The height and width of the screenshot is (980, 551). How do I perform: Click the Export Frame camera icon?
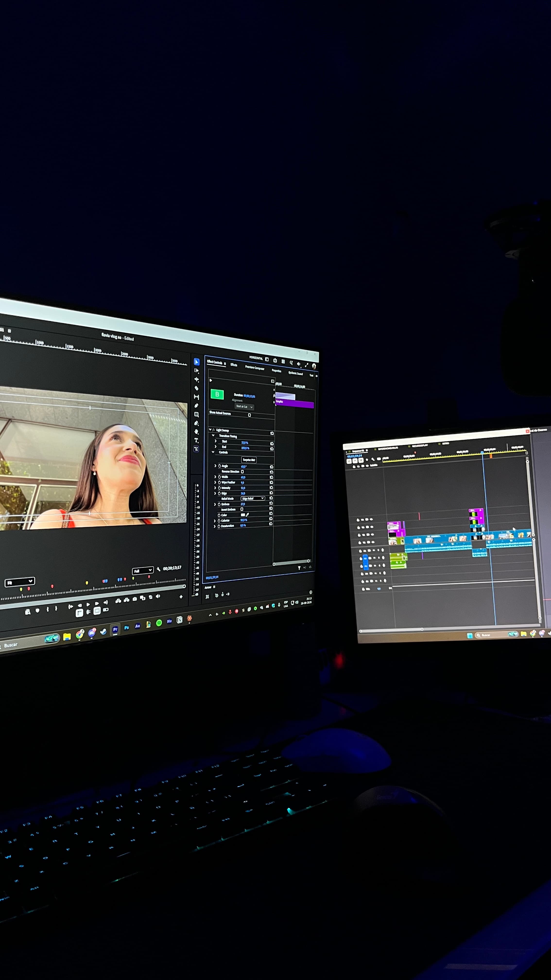click(135, 599)
